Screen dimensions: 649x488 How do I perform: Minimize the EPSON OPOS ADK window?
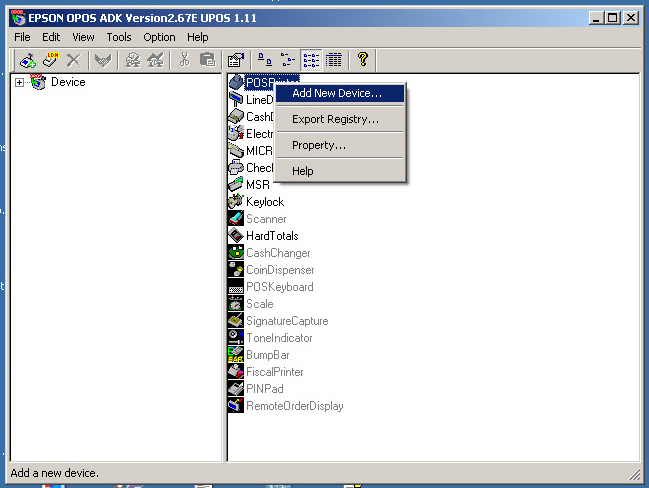click(x=596, y=18)
